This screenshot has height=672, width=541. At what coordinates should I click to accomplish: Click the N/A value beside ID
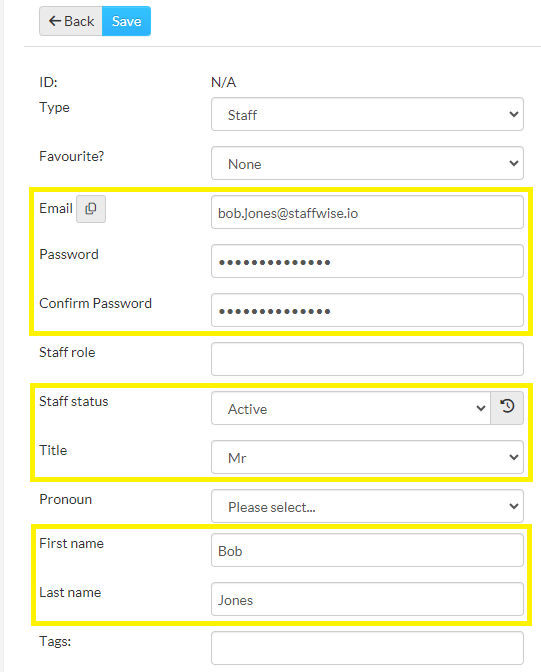(x=223, y=82)
